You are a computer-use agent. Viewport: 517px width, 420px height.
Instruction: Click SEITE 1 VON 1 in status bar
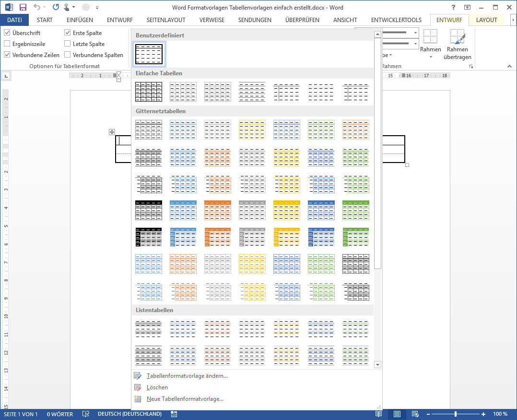pyautogui.click(x=21, y=414)
